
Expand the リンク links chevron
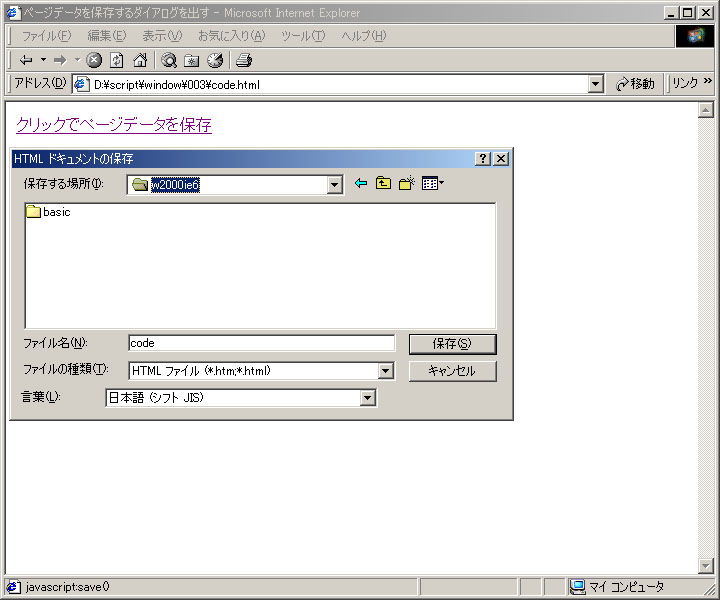point(708,81)
